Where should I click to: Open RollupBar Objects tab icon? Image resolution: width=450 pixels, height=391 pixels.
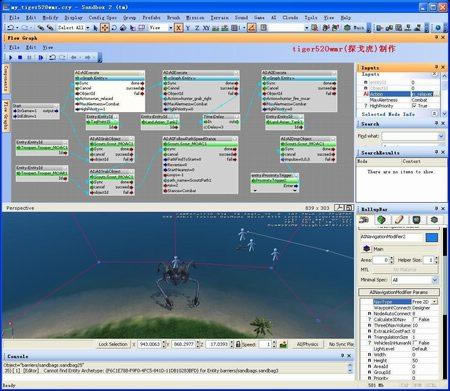(x=364, y=219)
